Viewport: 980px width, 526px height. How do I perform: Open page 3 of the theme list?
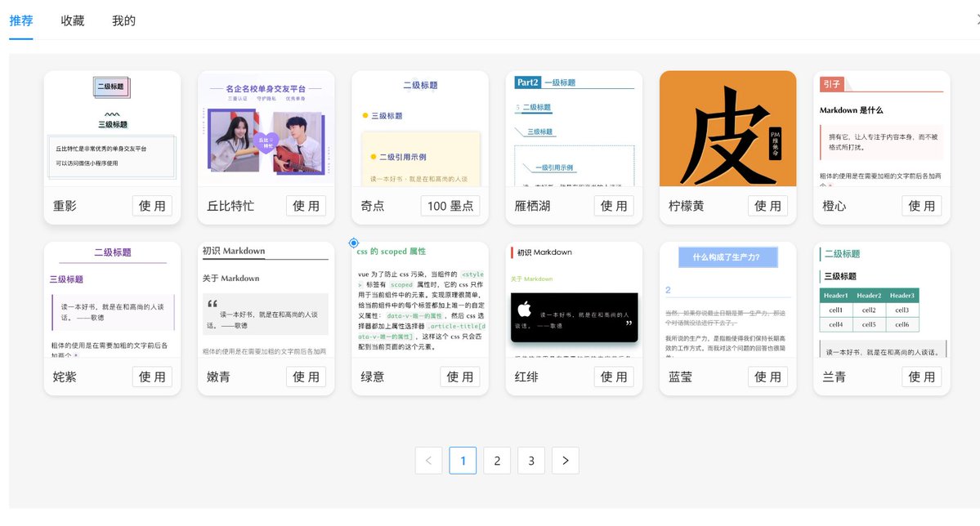coord(530,460)
